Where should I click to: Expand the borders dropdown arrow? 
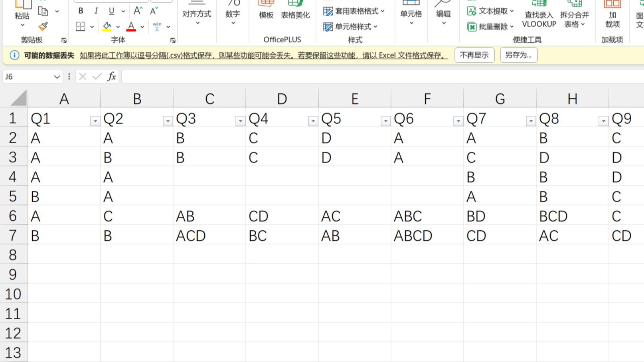[x=92, y=27]
